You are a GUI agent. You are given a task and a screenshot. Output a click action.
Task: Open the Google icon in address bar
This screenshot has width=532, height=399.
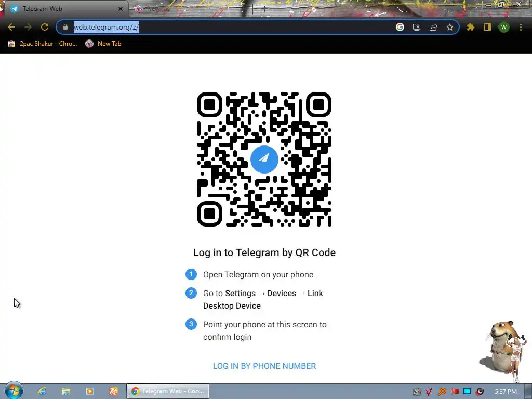tap(400, 27)
